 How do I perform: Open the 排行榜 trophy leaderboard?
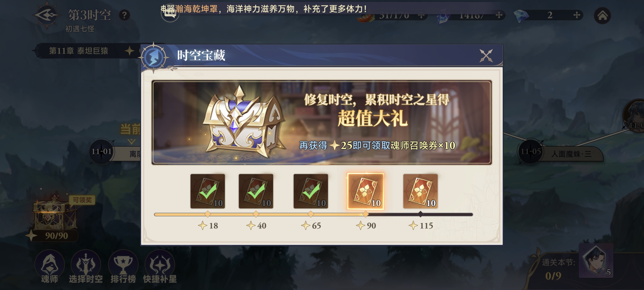click(x=123, y=267)
